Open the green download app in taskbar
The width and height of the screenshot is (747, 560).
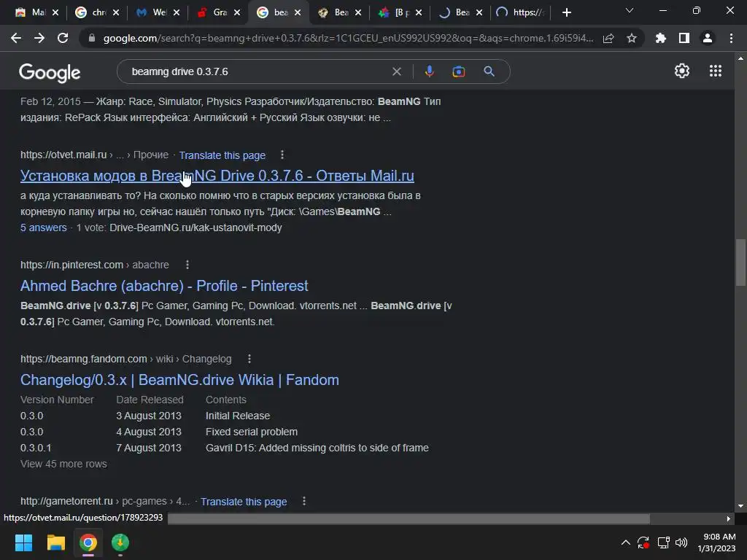[120, 542]
